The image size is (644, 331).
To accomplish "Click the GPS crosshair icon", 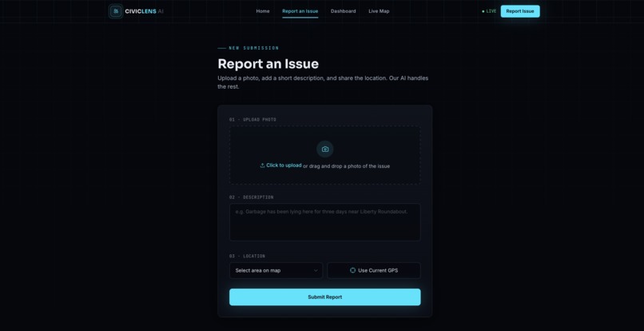I will point(352,270).
